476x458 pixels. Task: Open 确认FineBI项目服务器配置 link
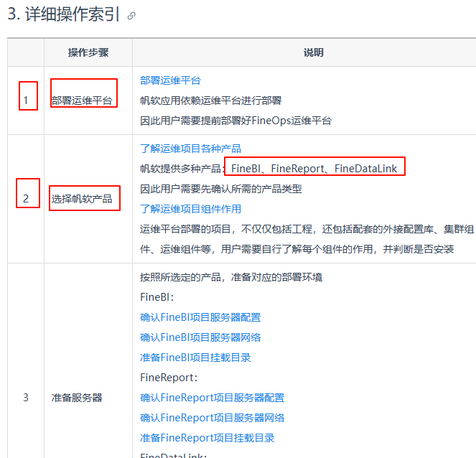coord(200,317)
